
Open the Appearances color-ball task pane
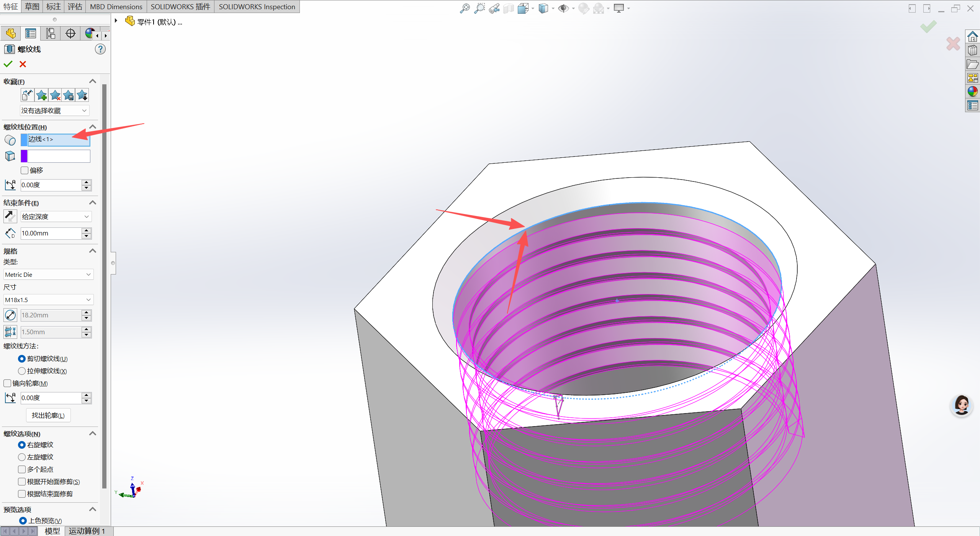tap(972, 92)
